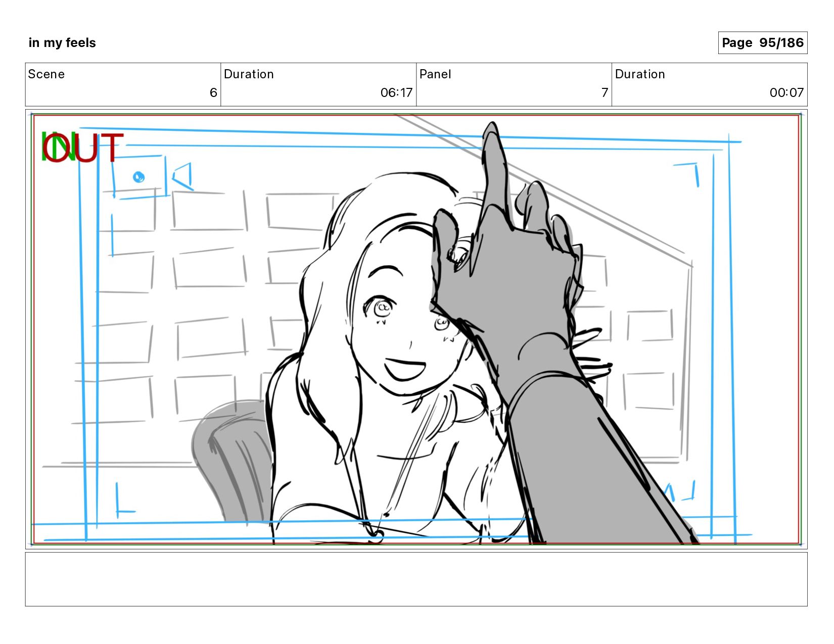The height and width of the screenshot is (644, 834).
Task: Select scene duration value 06:17
Action: (396, 92)
